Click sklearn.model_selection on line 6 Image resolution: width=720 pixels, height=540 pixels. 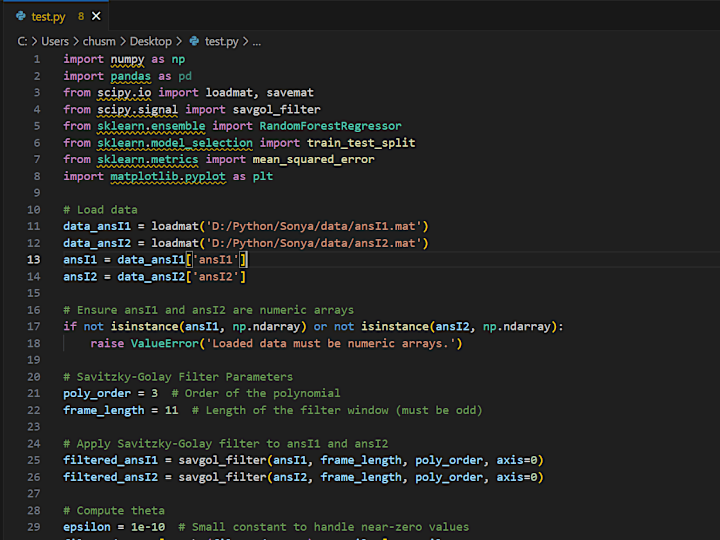[175, 143]
